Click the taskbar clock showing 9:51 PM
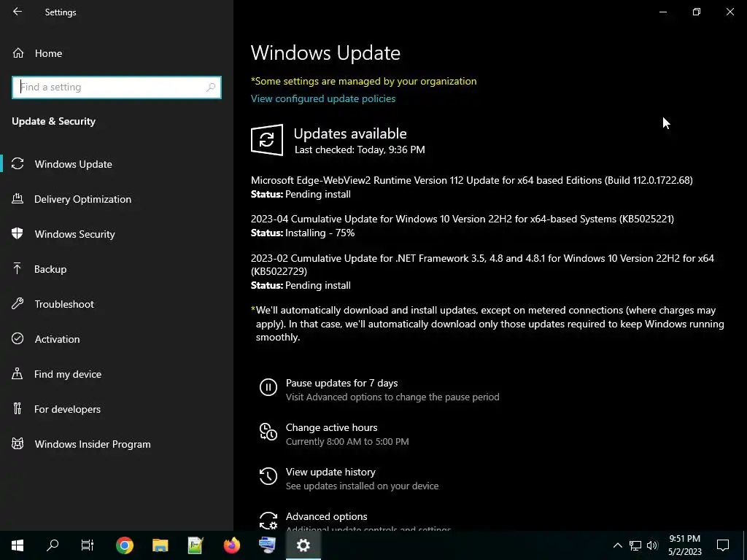Image resolution: width=747 pixels, height=560 pixels. [x=684, y=545]
